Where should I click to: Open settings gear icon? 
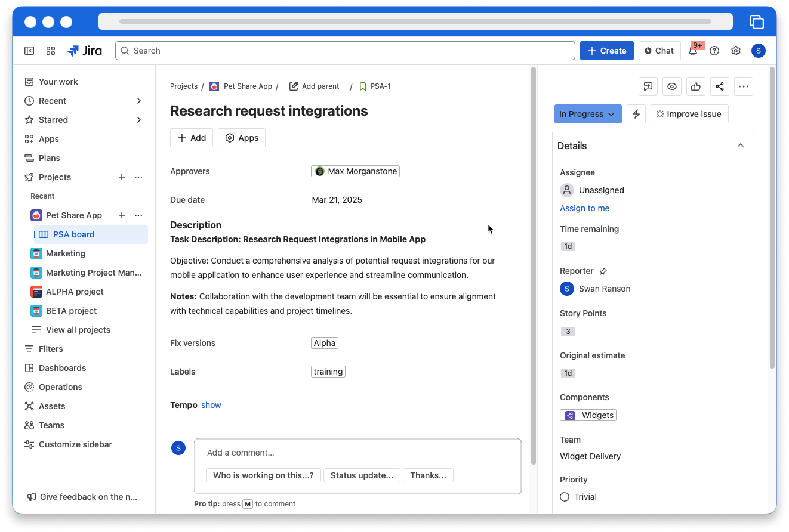click(736, 51)
